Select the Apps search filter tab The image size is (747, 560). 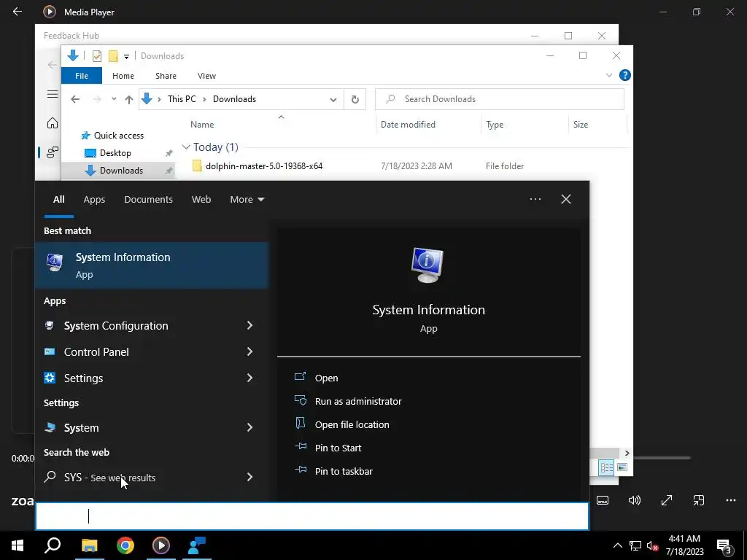pos(94,199)
